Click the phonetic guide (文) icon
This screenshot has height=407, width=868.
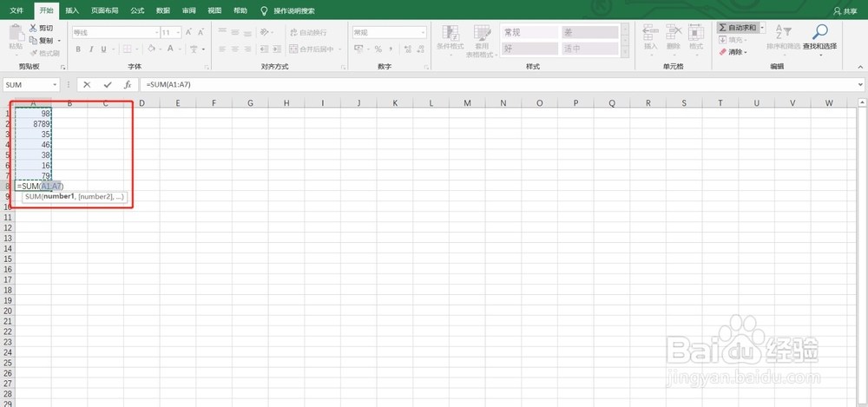click(x=194, y=49)
